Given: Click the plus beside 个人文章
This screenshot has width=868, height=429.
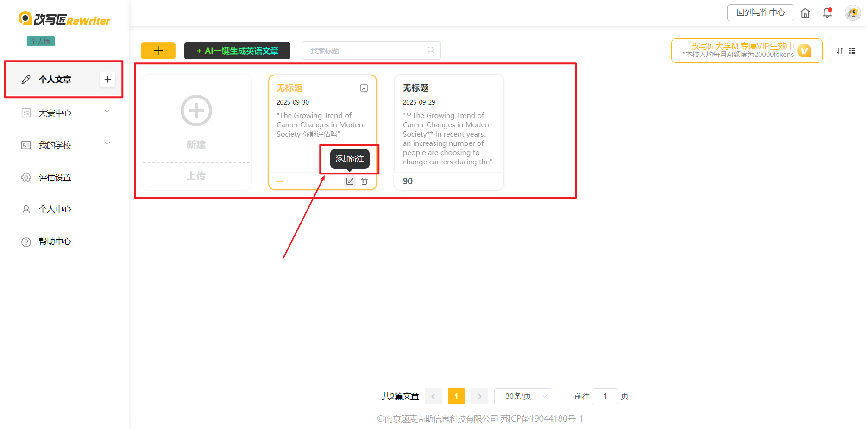Looking at the screenshot, I should (x=107, y=79).
